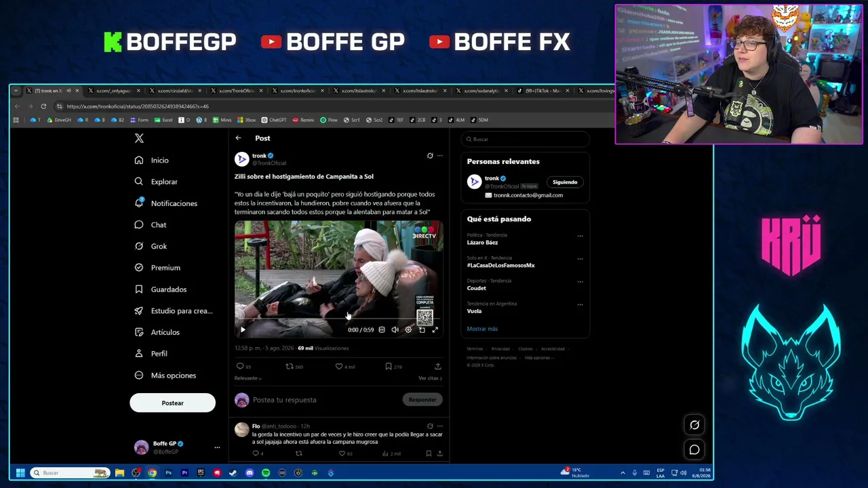Toggle picture-in-picture for the video
This screenshot has width=868, height=488.
[422, 330]
